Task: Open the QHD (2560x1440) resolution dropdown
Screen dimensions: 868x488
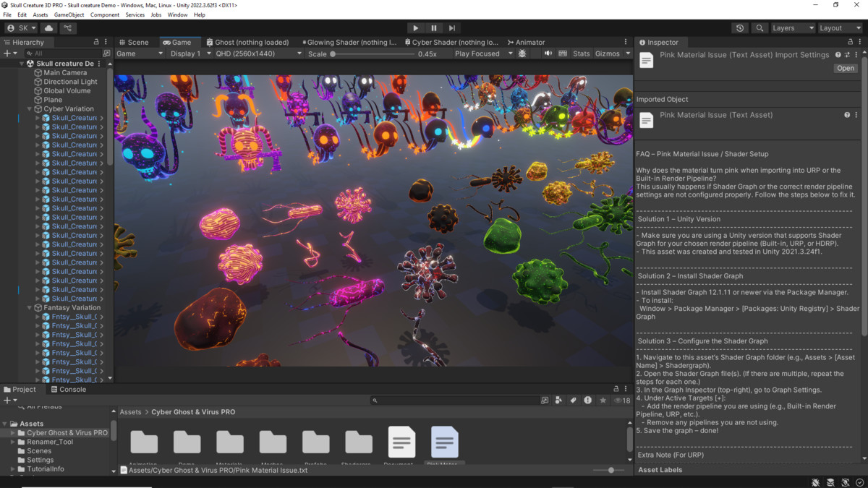Action: click(258, 53)
